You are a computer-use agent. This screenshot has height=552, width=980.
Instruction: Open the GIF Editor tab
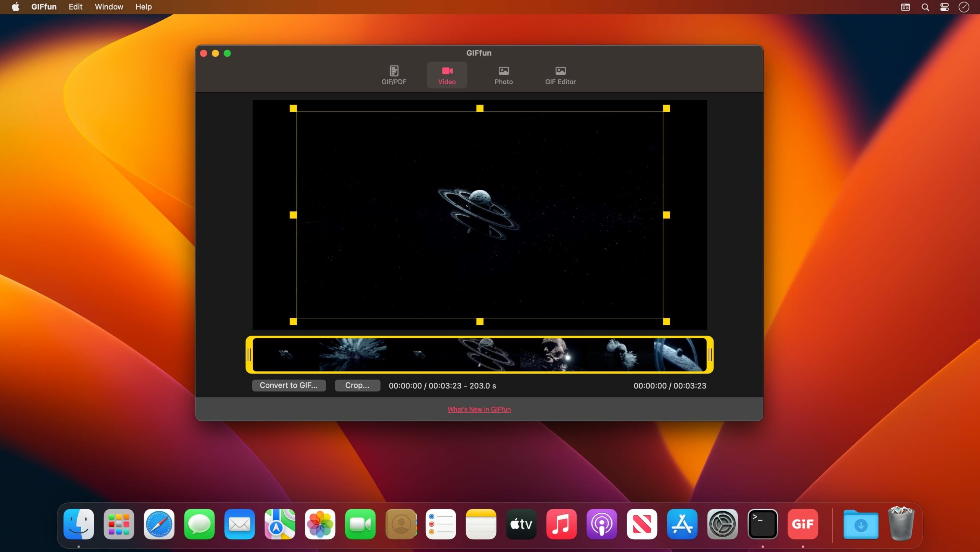coord(560,75)
